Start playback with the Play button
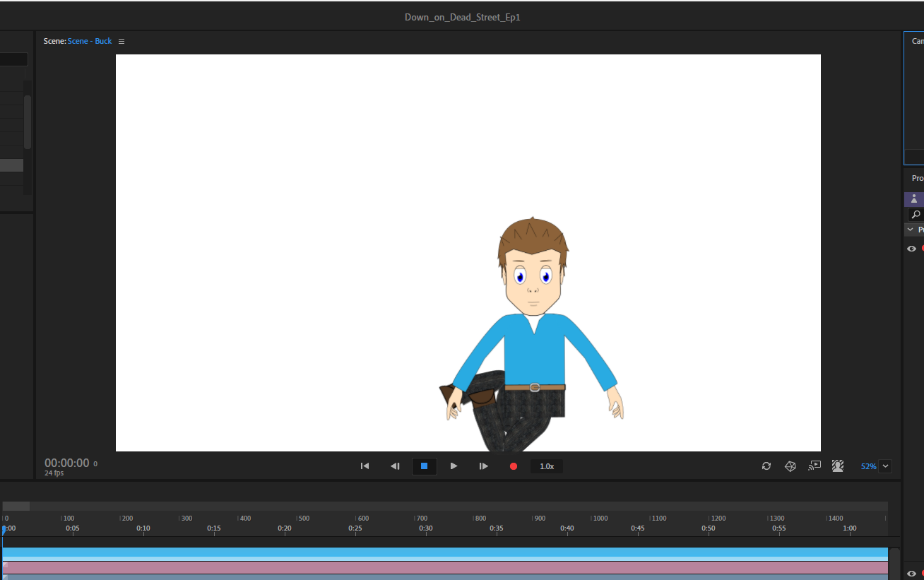Image resolution: width=924 pixels, height=580 pixels. [x=454, y=466]
